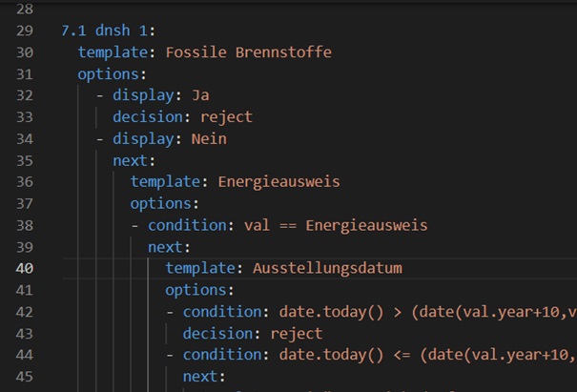Place cursor on 'Ausstellungsdatum' template value
This screenshot has width=577, height=392.
327,268
